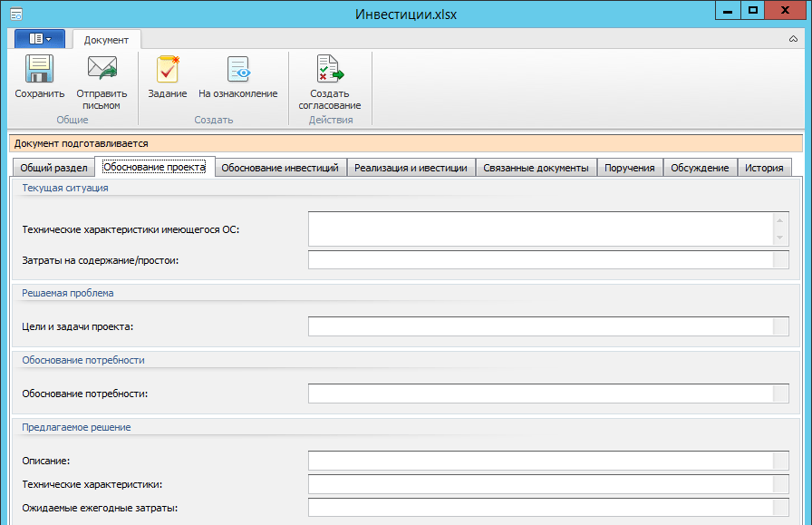Go to the Связанные документы tab

[x=536, y=168]
